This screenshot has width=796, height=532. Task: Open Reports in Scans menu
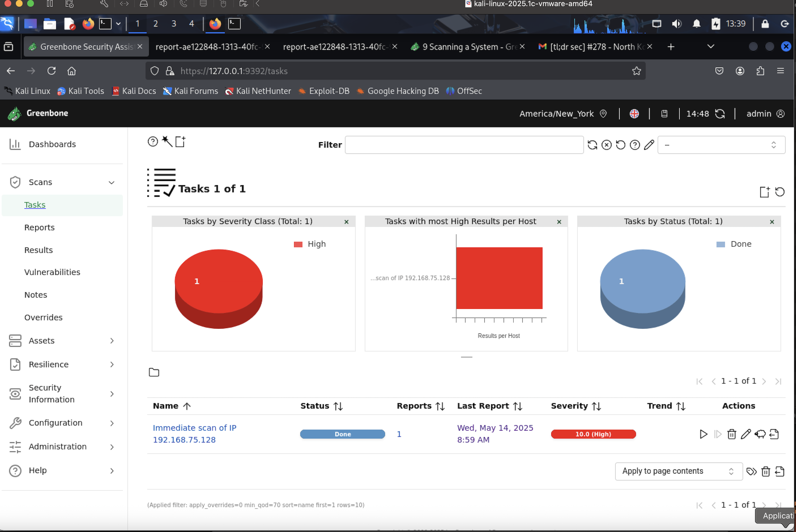[39, 227]
